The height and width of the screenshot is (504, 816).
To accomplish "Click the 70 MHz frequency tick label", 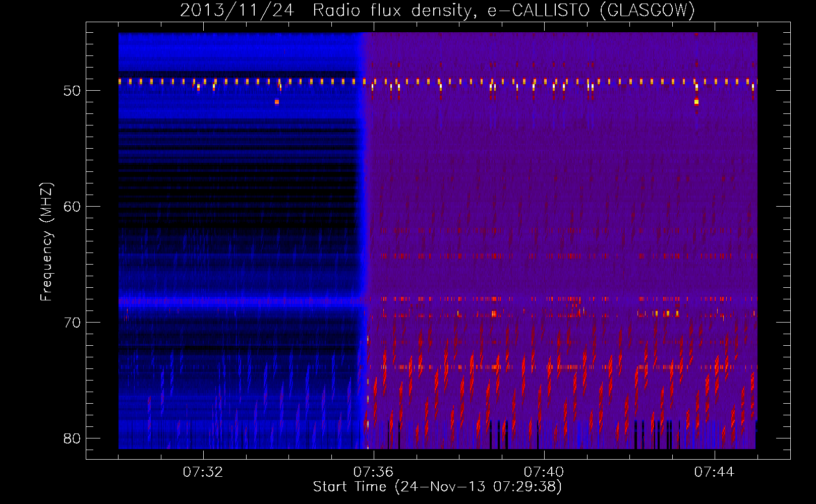I will [x=72, y=323].
